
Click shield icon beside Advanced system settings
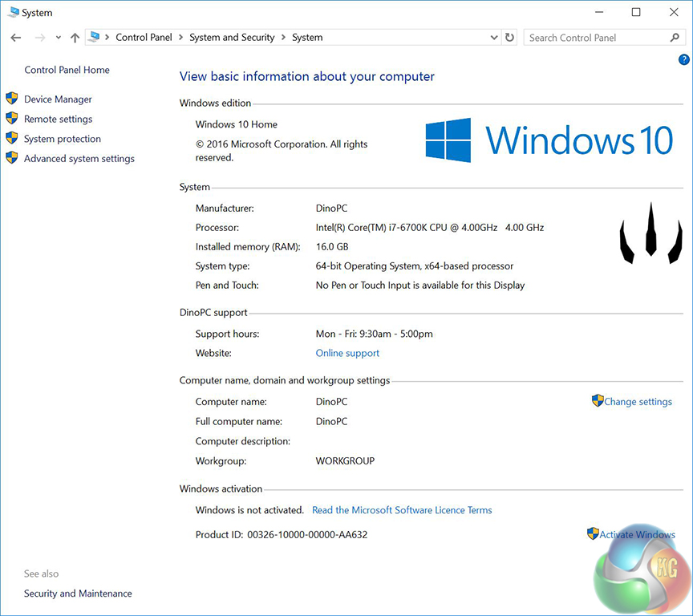pyautogui.click(x=12, y=158)
